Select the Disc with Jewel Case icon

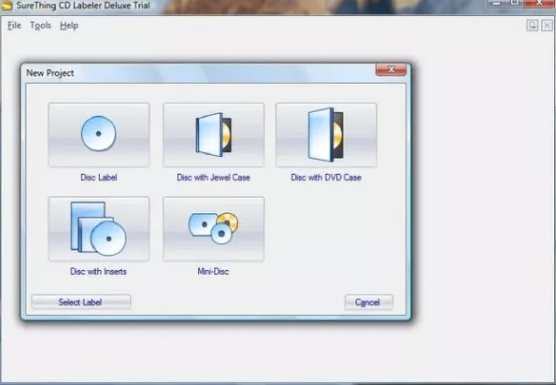[x=213, y=135]
